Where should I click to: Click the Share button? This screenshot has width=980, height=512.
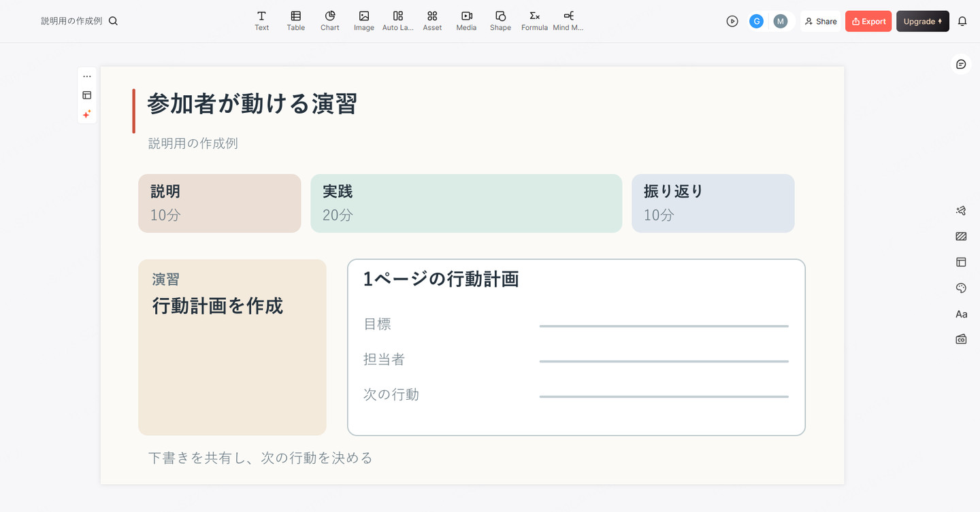(821, 21)
